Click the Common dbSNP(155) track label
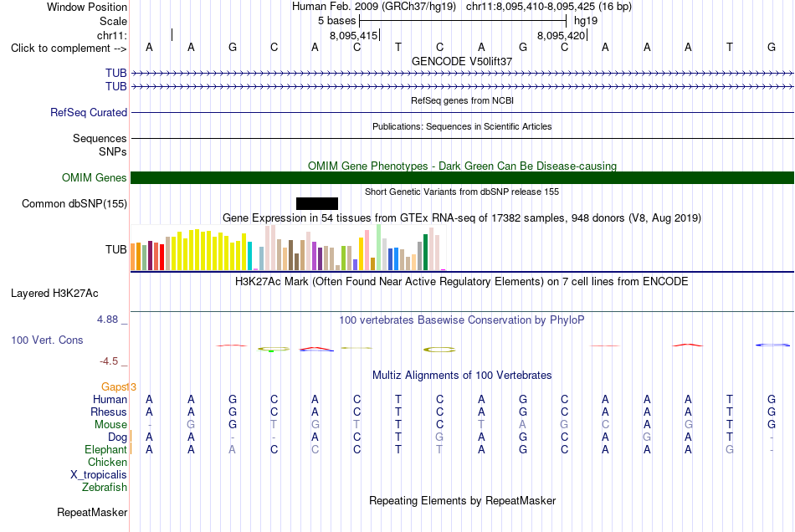This screenshot has height=532, width=795. [74, 203]
